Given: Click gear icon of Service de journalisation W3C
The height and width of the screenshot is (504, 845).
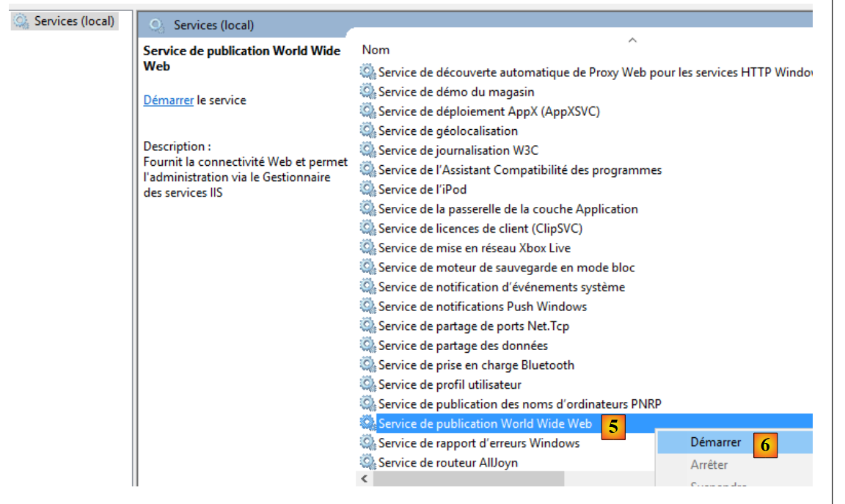Looking at the screenshot, I should point(367,150).
